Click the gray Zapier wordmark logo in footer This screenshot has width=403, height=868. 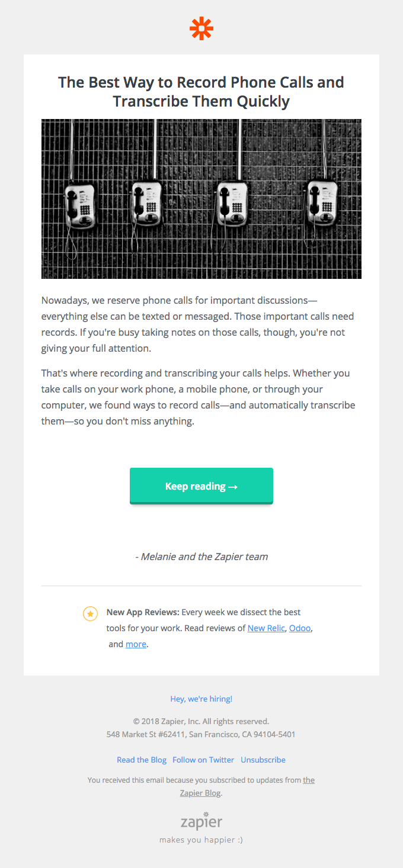[x=201, y=822]
